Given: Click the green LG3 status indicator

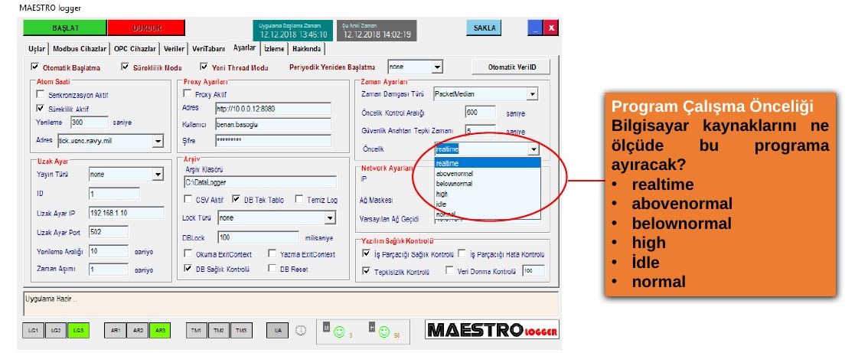Looking at the screenshot, I should tap(78, 330).
